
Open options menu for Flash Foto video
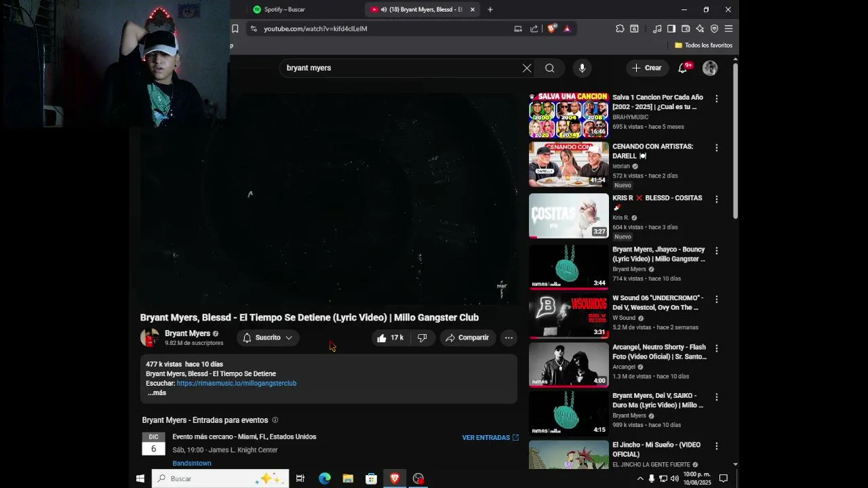716,348
